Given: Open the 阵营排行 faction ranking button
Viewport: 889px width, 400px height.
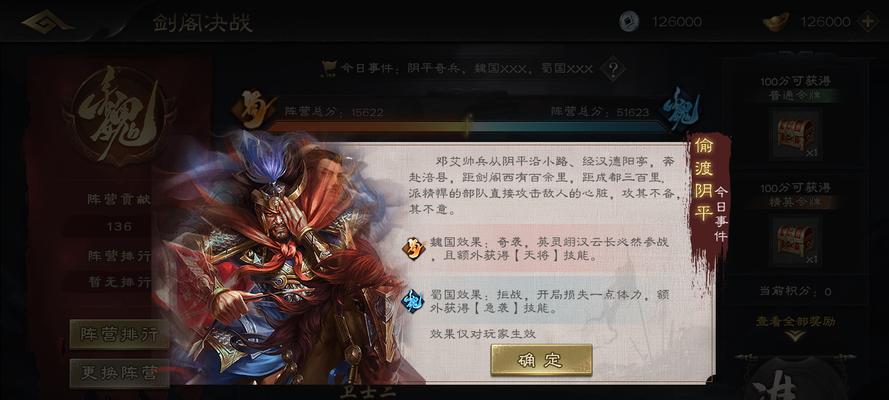Looking at the screenshot, I should (x=119, y=334).
